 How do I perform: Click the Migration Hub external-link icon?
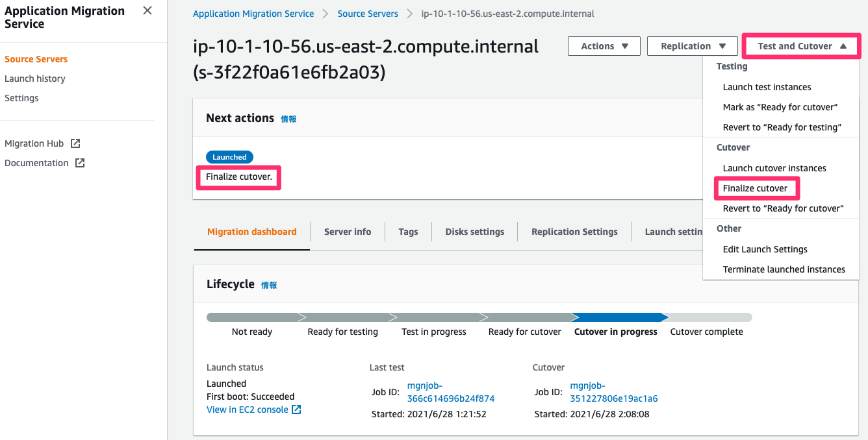coord(75,143)
